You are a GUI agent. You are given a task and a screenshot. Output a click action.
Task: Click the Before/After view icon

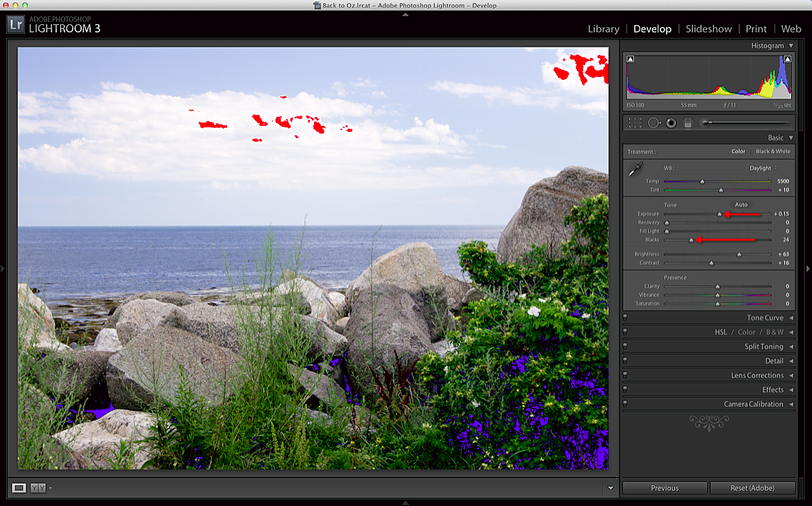38,488
